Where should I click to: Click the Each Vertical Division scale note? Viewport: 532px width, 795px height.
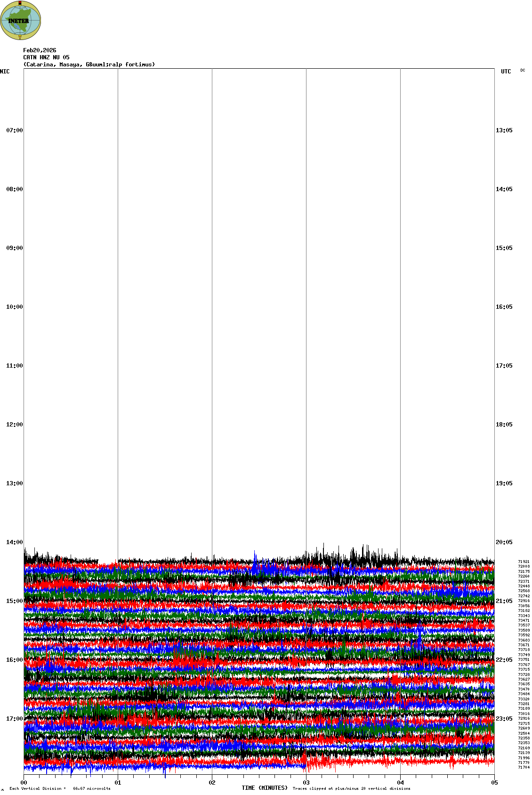point(60,788)
